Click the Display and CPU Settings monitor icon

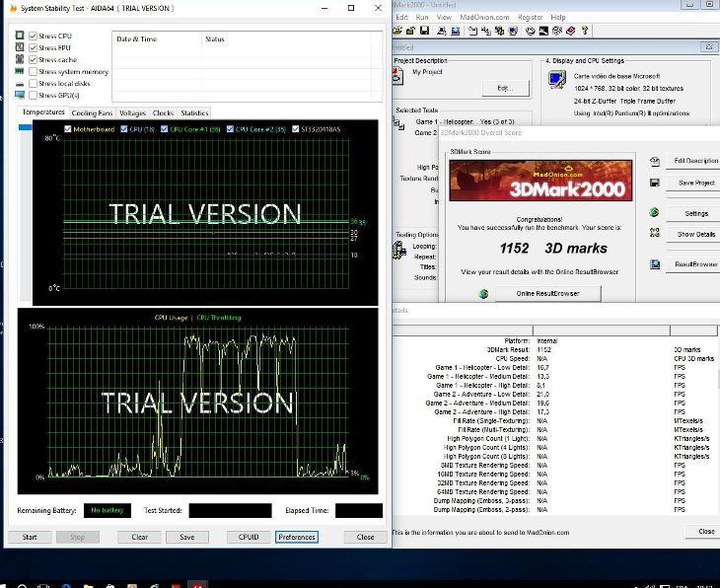coord(557,80)
